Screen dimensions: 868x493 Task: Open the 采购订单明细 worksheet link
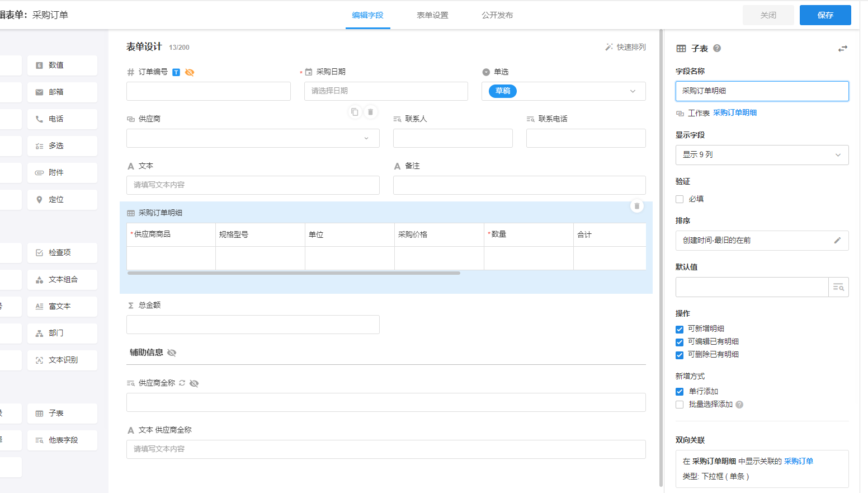(735, 112)
